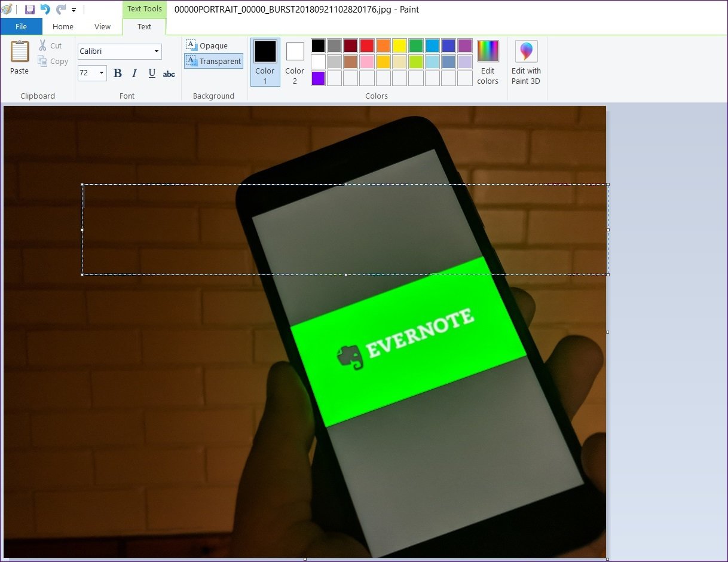Expand Customize Quick Access Toolbar arrow
Image resolution: width=728 pixels, height=562 pixels.
tap(74, 10)
